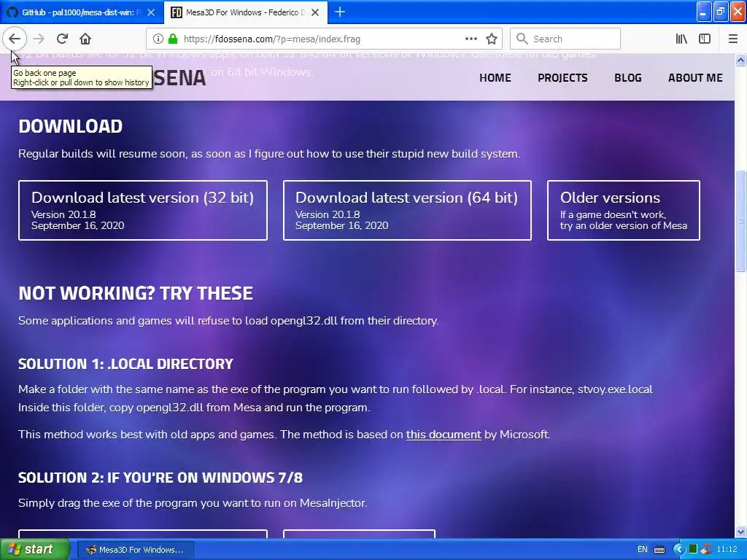Go to HOME in site navigation
This screenshot has width=747, height=560.
pyautogui.click(x=495, y=77)
